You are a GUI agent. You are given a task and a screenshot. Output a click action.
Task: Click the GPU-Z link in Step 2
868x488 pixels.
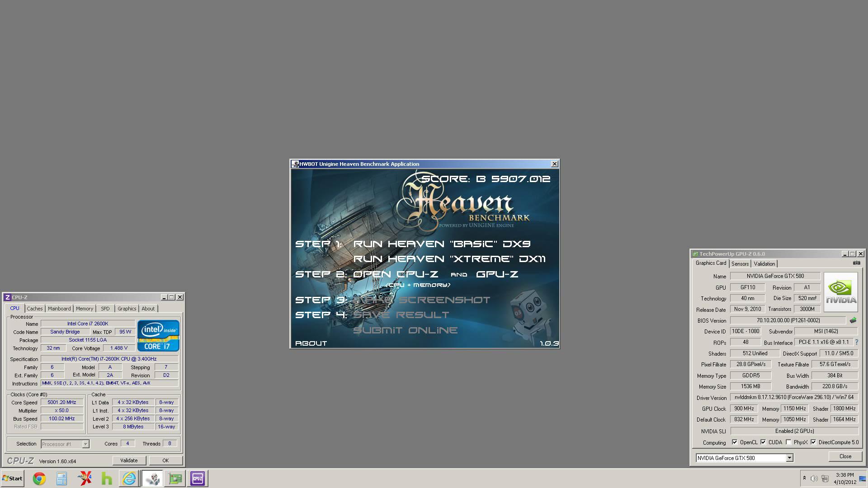pos(497,274)
